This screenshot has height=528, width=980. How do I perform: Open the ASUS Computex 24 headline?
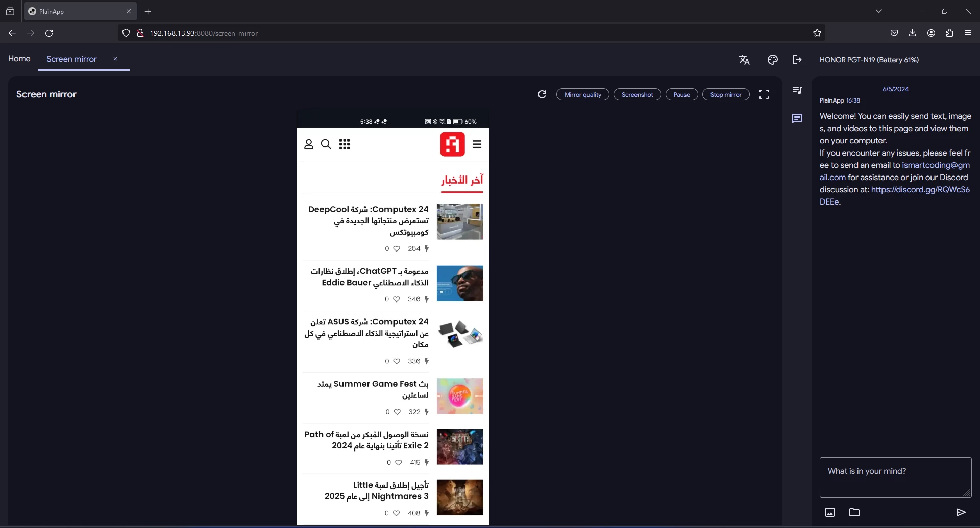coord(366,333)
